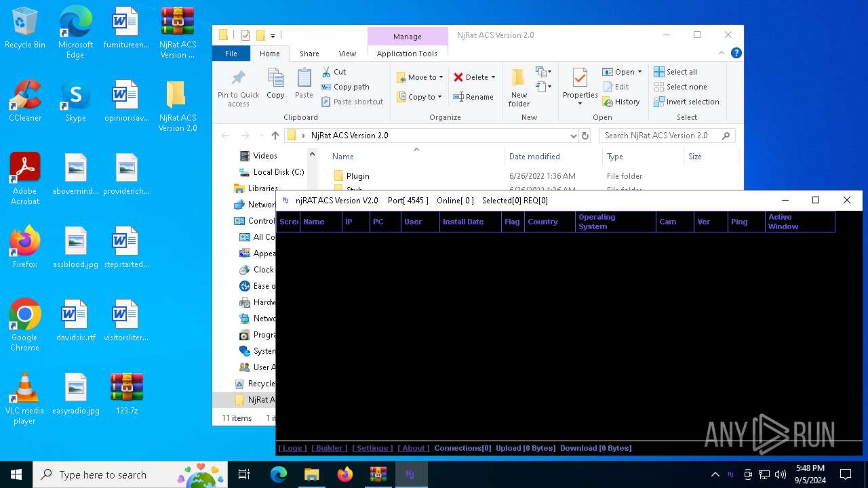Sort files by Date modified column
The height and width of the screenshot is (488, 868).
tap(534, 157)
